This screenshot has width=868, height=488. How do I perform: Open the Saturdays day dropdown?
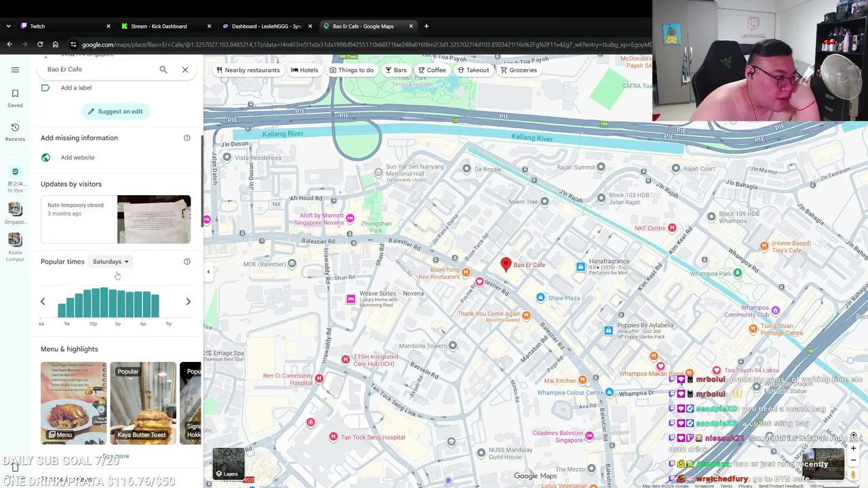click(111, 262)
